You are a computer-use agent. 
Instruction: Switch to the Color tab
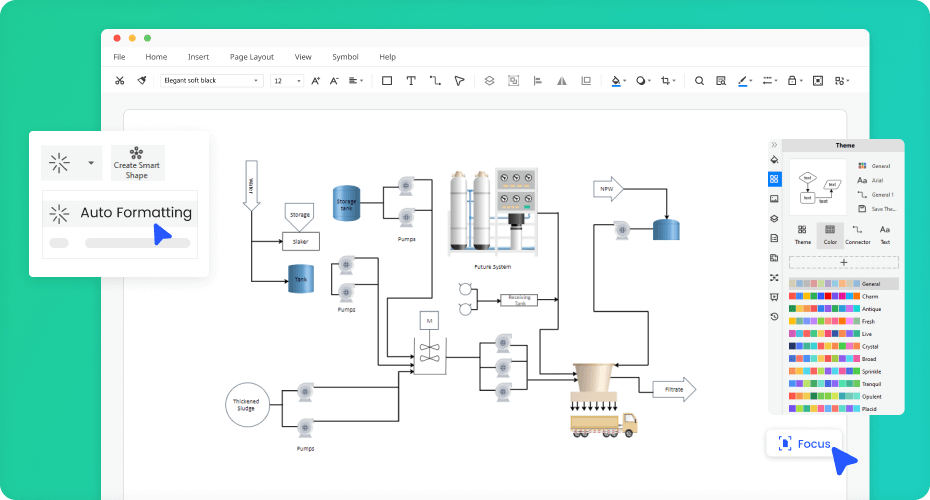(x=830, y=235)
